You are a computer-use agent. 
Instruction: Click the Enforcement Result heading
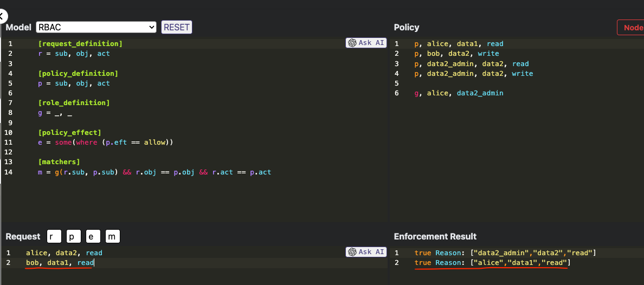point(435,237)
